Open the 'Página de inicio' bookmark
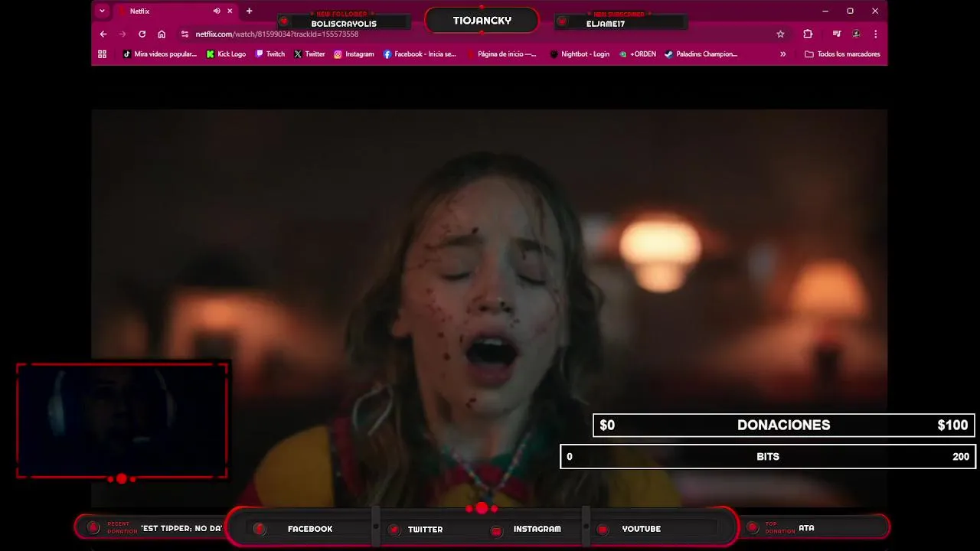The height and width of the screenshot is (551, 980). 501,54
